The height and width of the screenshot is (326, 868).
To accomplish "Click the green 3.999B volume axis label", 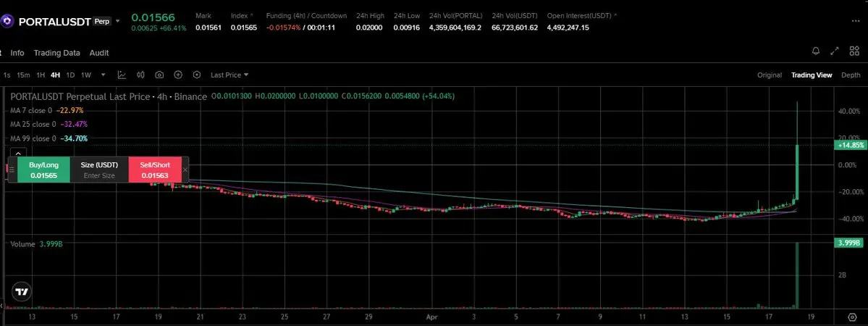I will (x=848, y=243).
